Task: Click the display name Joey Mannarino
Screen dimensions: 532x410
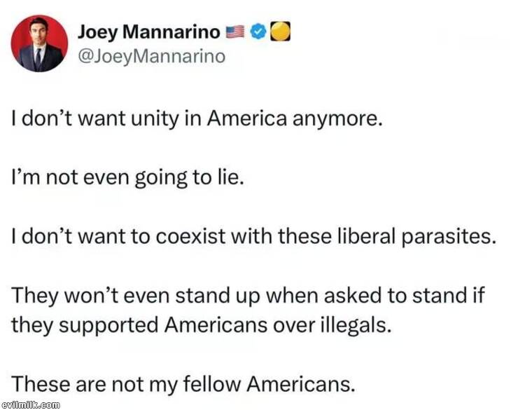Action: coord(148,31)
